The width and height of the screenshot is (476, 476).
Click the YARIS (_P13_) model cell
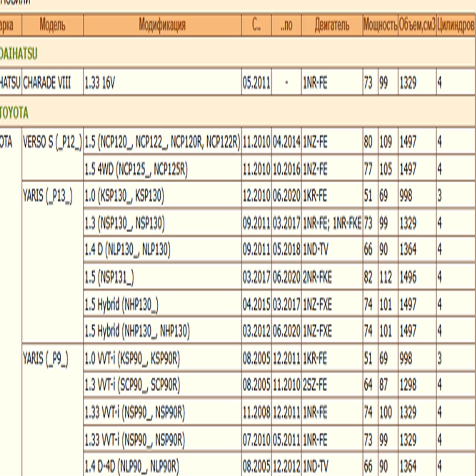[x=48, y=196]
